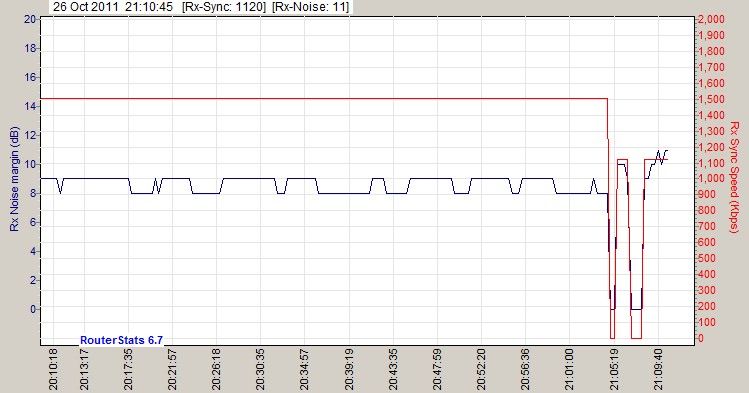Select the 20:43:35 time label
This screenshot has height=393, width=749.
coord(393,369)
